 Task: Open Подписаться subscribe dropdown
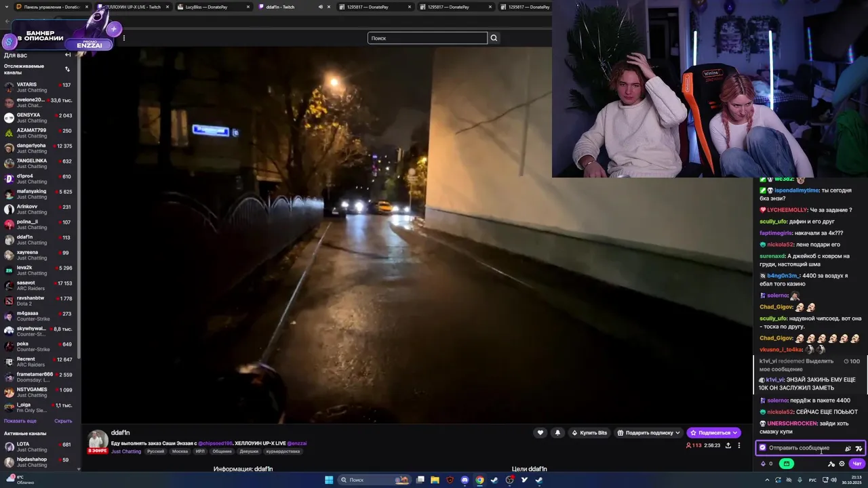[x=713, y=432]
